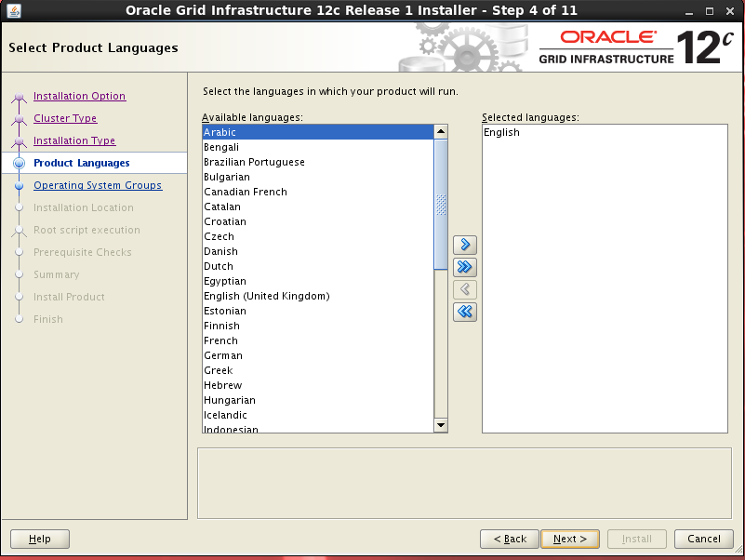Click the Available languages scrollbar thumb
745x560 pixels.
tap(441, 205)
